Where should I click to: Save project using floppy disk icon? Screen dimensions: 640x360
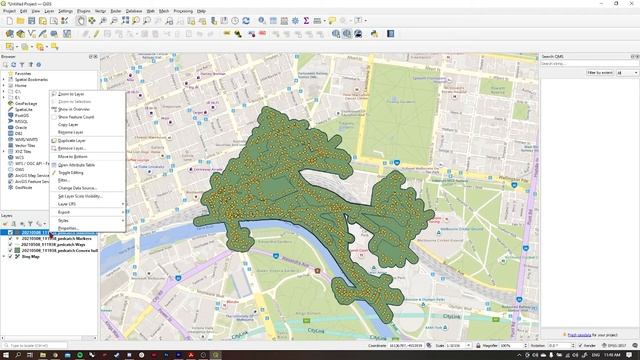pos(31,21)
